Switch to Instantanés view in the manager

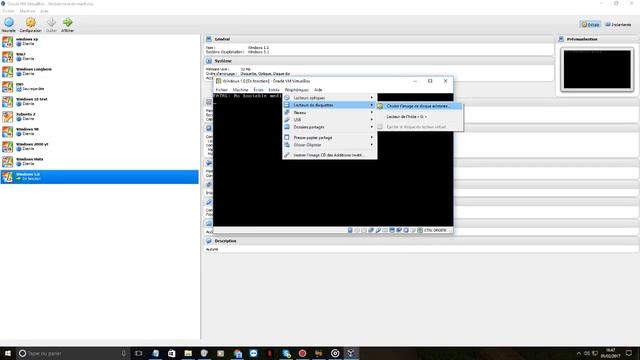pos(618,24)
